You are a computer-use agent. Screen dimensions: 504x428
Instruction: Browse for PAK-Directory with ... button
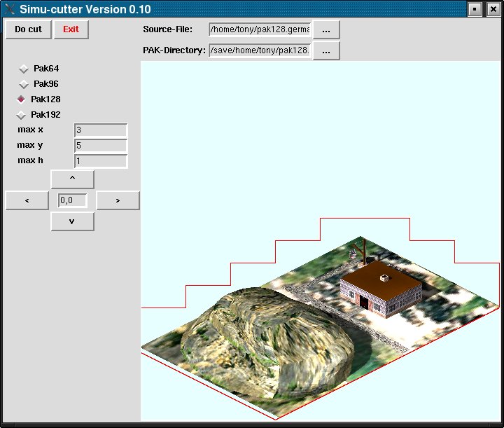click(x=326, y=50)
